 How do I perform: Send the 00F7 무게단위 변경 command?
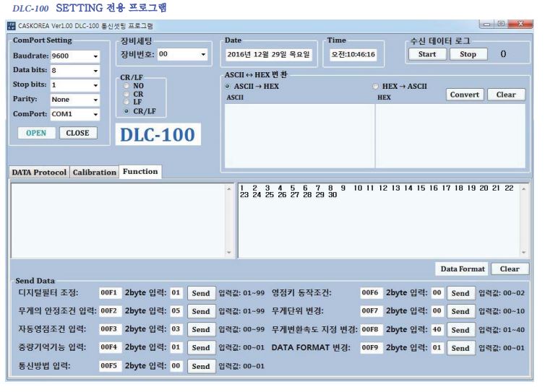pos(460,311)
